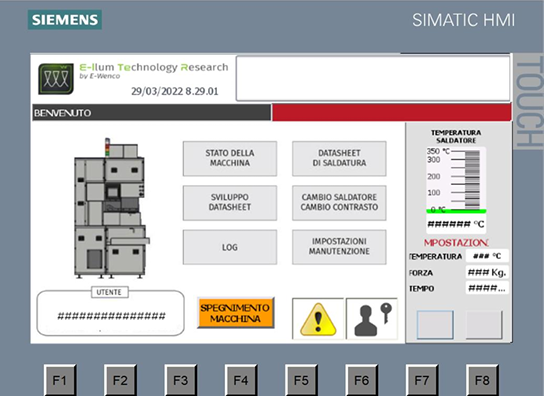Image resolution: width=544 pixels, height=396 pixels.
Task: Select the machine illustration image
Action: (x=111, y=208)
